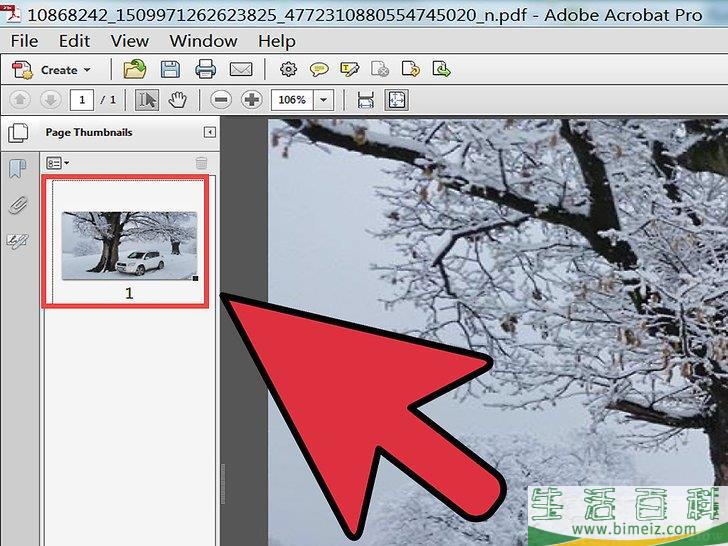Activate the Hand pan tool

177,100
